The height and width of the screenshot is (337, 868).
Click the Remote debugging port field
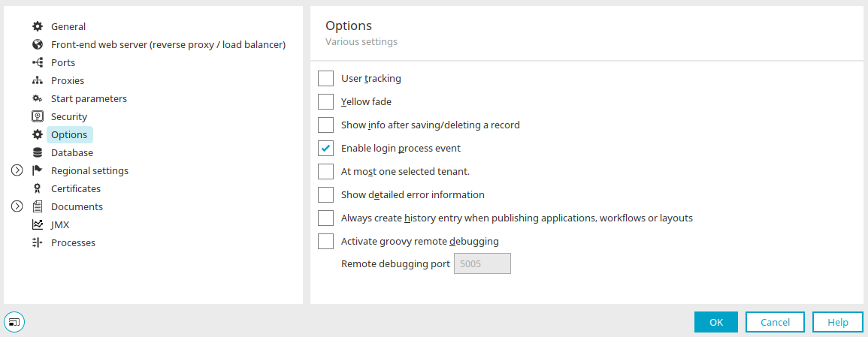tap(482, 264)
